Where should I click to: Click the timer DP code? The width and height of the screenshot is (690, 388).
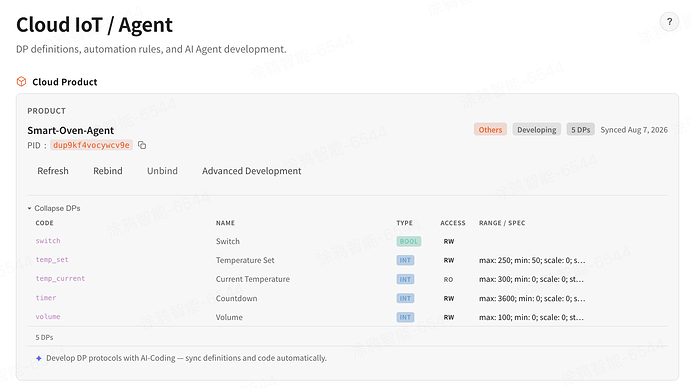pos(46,298)
